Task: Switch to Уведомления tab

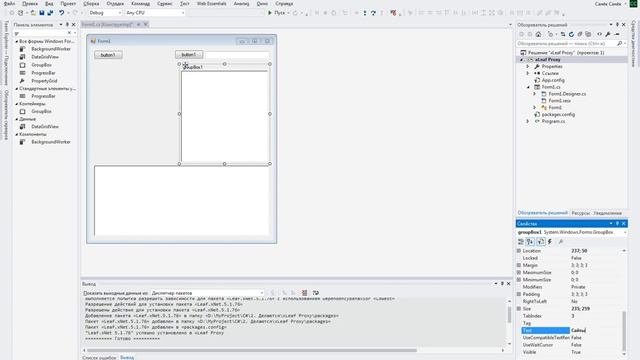Action: [607, 213]
